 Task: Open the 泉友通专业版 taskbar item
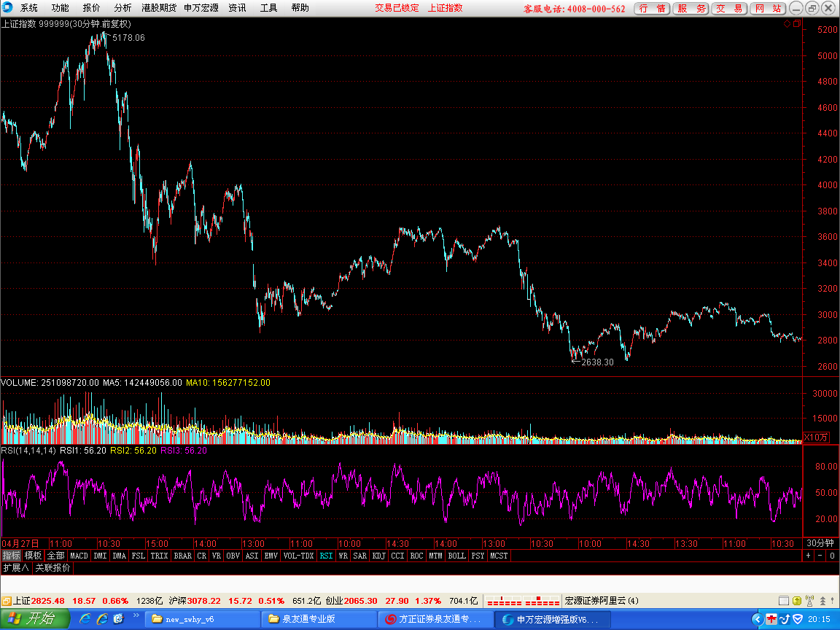[318, 619]
